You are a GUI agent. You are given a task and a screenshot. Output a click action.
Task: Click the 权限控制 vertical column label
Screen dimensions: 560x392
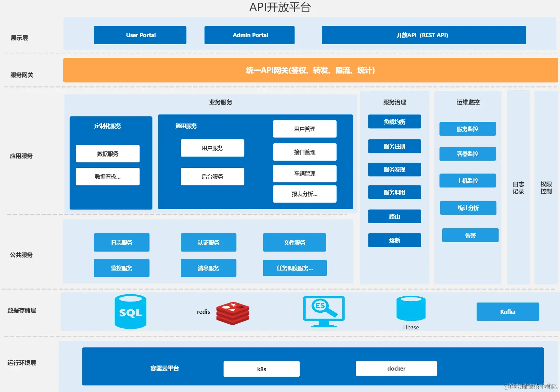(546, 188)
